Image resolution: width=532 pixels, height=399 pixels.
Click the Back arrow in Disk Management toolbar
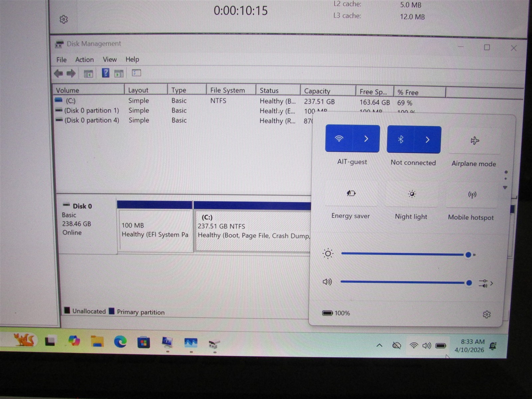(58, 73)
